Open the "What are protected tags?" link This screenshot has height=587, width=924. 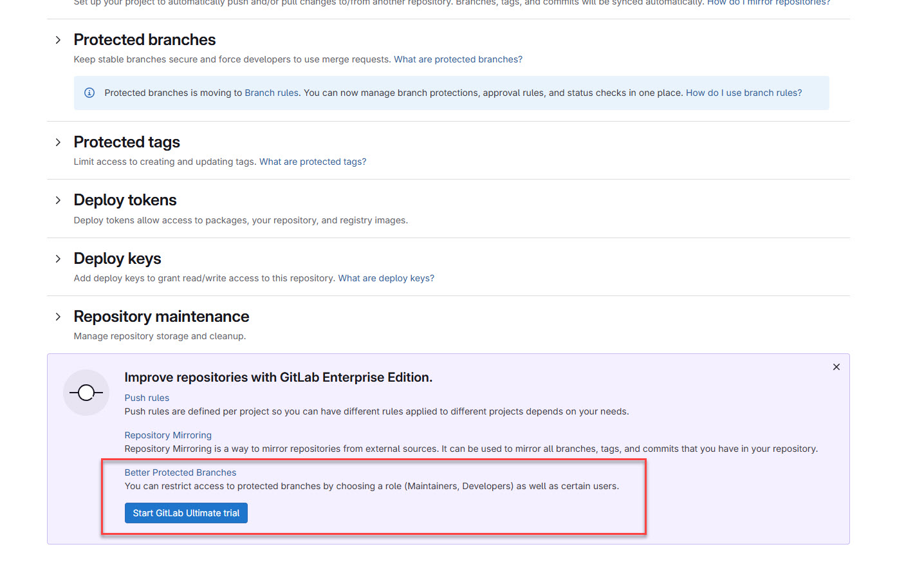coord(312,162)
